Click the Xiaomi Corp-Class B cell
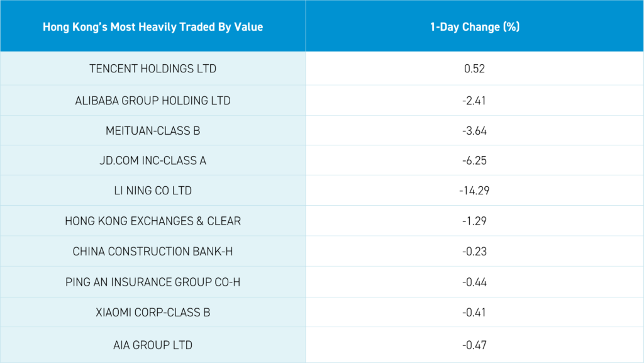The image size is (644, 363). 153,312
